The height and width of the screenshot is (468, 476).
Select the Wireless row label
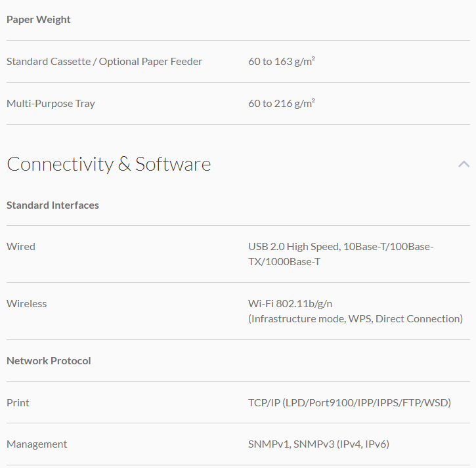[x=27, y=304]
